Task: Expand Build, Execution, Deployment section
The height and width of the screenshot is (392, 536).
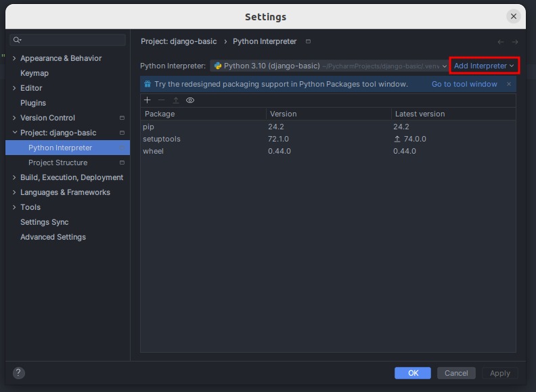Action: tap(14, 177)
